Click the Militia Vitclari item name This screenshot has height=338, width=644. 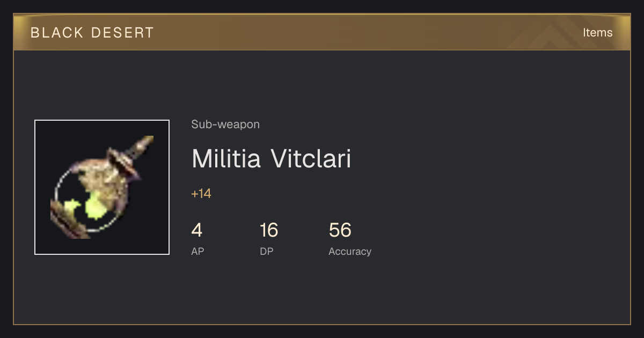click(271, 159)
